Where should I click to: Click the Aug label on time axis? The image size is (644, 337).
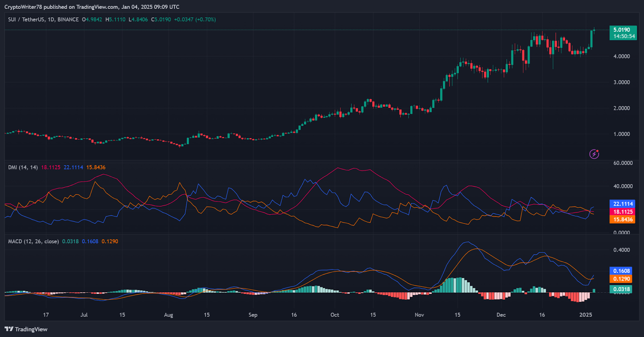click(x=168, y=315)
